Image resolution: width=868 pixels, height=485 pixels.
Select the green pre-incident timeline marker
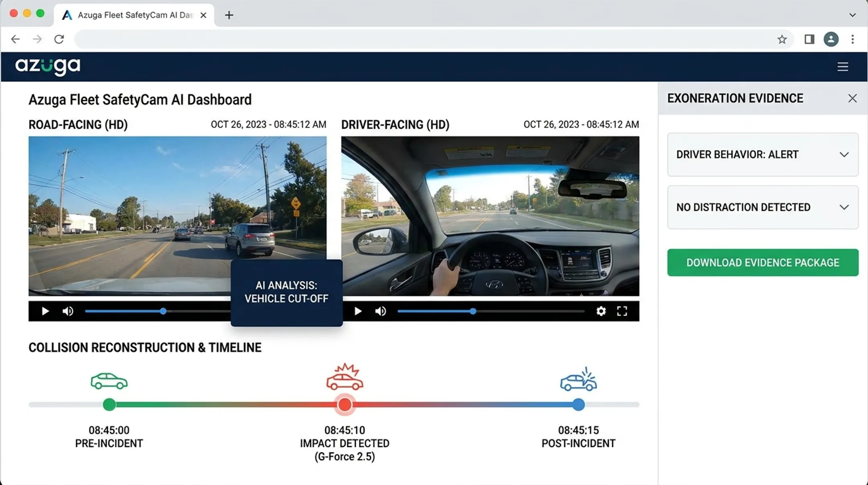pos(109,405)
